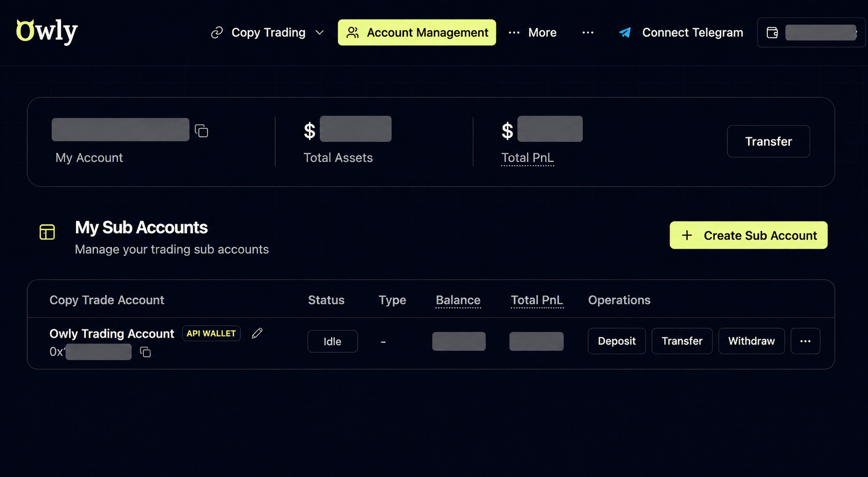Click the Idle status badge
Screen dimensions: 868x477
click(333, 341)
